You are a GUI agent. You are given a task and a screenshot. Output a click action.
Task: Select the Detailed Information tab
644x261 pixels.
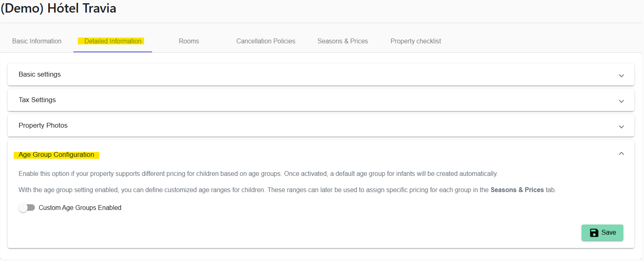coord(113,41)
